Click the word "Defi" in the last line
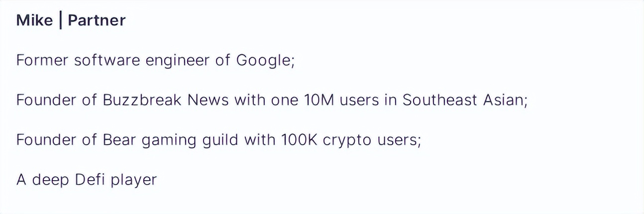This screenshot has height=214, width=644. 90,179
